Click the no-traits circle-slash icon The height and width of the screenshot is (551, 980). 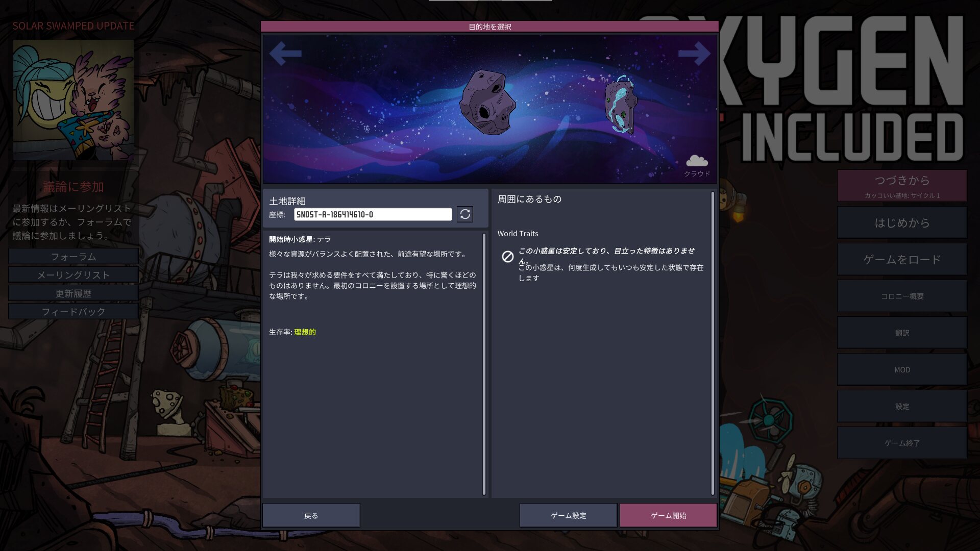pos(507,257)
